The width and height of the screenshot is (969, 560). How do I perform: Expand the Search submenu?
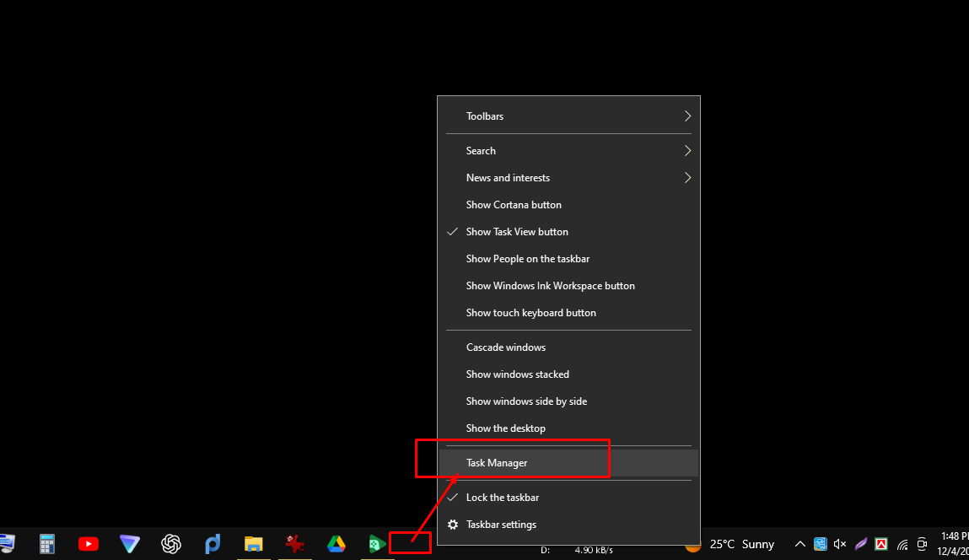(x=481, y=150)
